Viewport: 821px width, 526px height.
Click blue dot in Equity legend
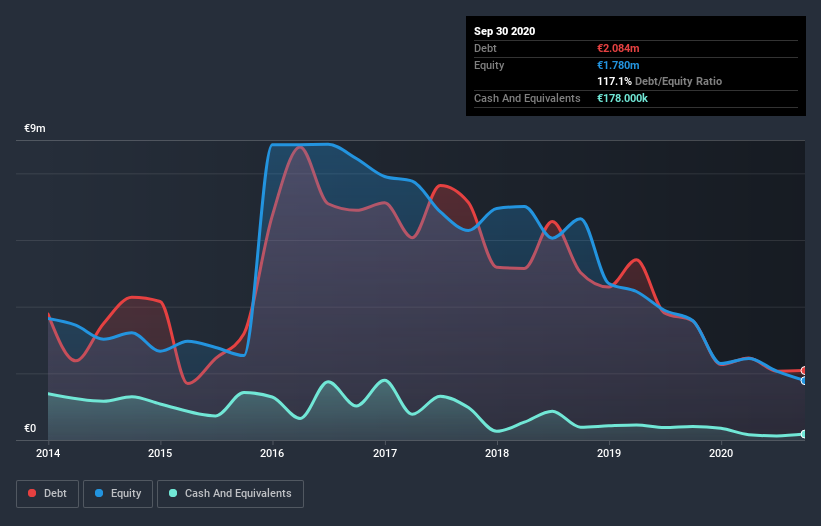click(99, 493)
